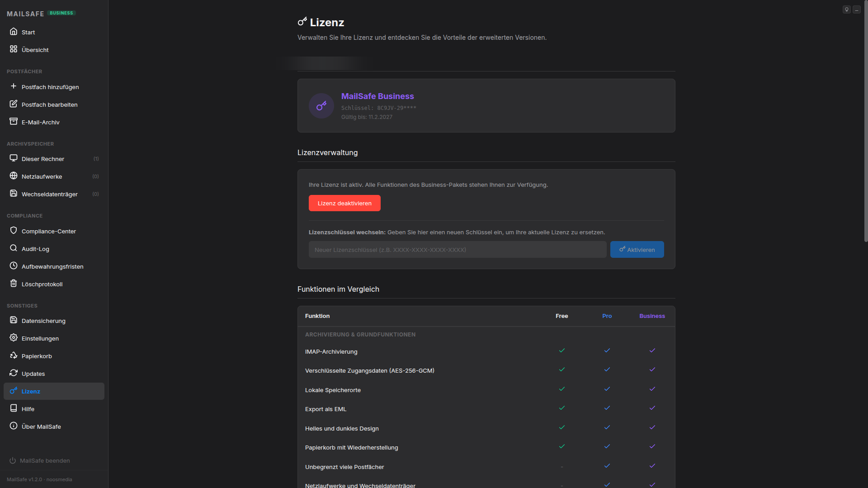The height and width of the screenshot is (488, 868).
Task: Open the E-Mail-Archiv archive icon
Action: tap(14, 121)
